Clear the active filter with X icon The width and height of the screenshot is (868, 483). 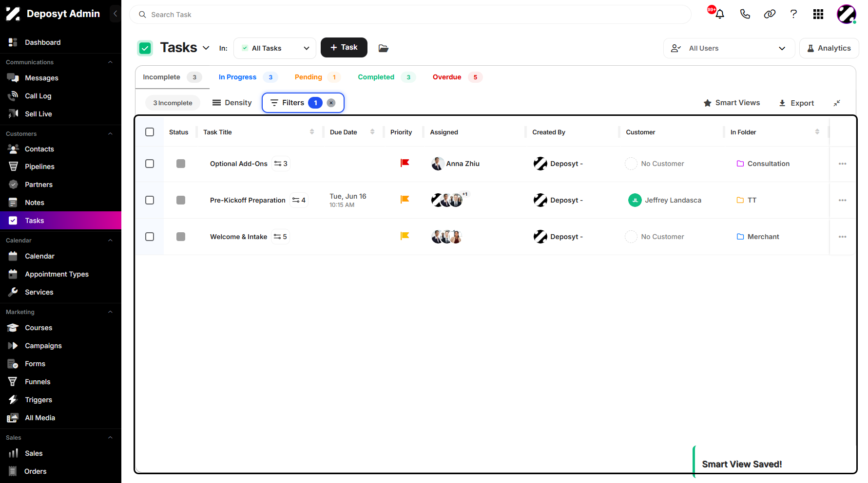tap(331, 103)
